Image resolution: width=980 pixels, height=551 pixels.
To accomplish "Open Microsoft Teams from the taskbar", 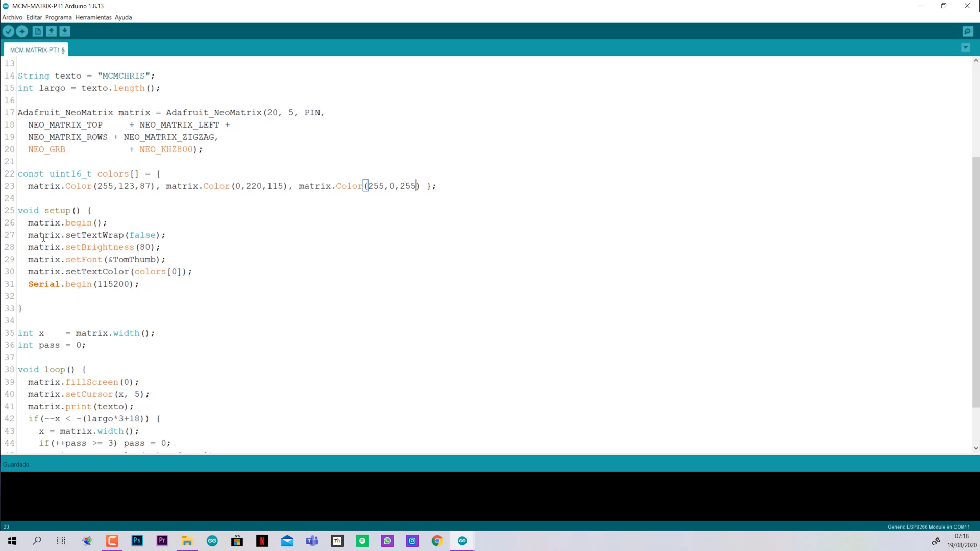I will coord(312,541).
